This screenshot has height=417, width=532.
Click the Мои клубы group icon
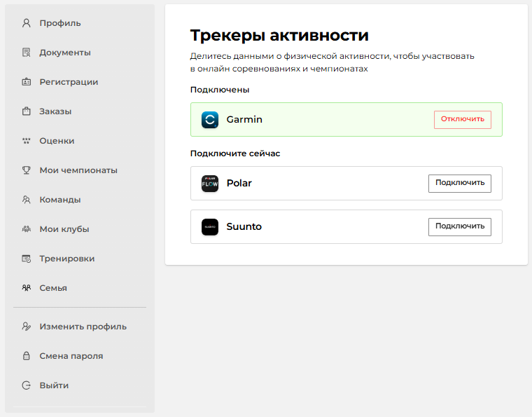(x=26, y=229)
